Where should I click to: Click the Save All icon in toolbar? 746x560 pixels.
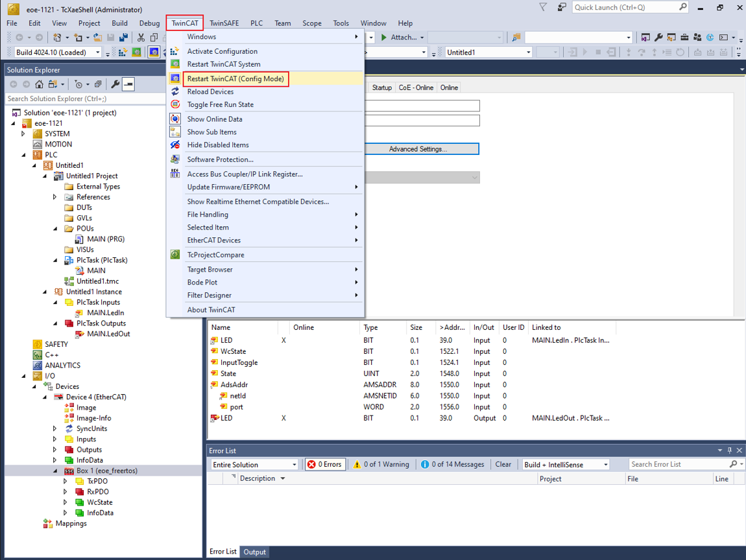(123, 38)
